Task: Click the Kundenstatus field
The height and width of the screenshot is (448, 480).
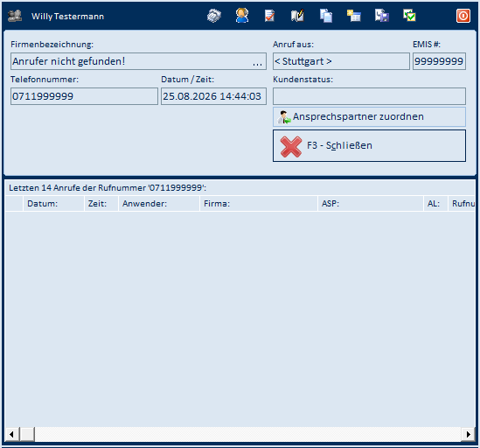Action: pos(369,96)
